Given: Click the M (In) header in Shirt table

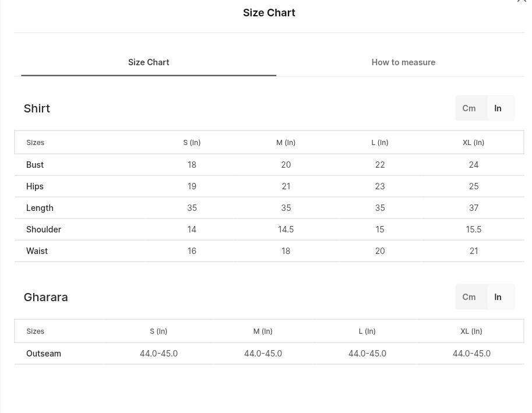Looking at the screenshot, I should 286,142.
